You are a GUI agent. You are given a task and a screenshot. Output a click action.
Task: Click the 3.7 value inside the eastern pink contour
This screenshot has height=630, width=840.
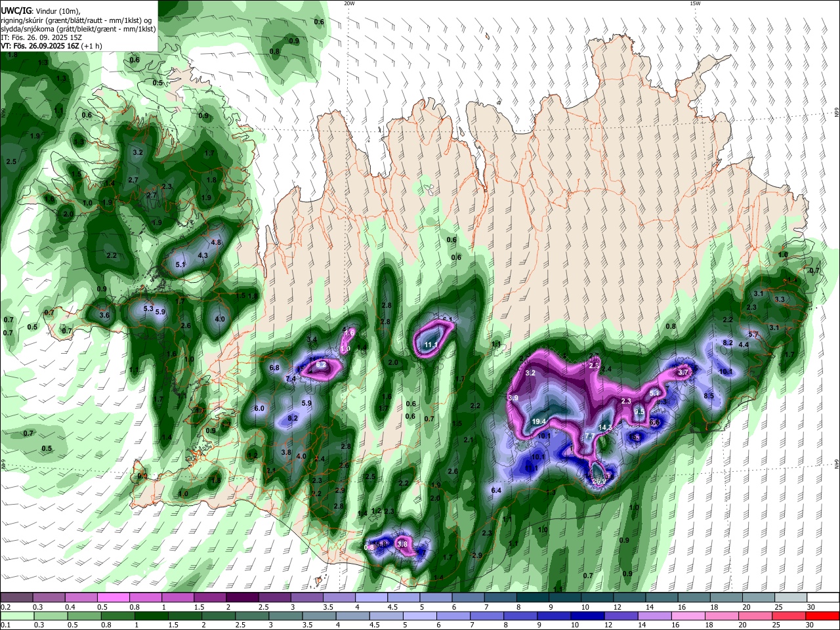(683, 372)
